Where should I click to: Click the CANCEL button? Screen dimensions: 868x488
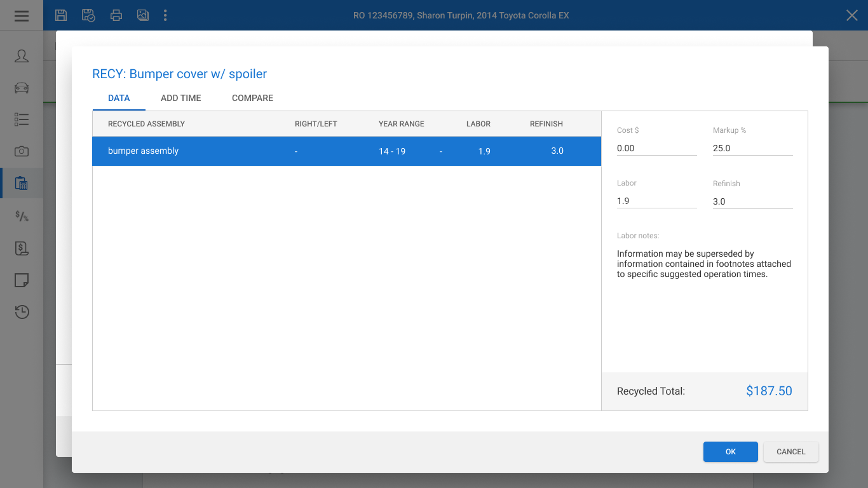click(791, 452)
